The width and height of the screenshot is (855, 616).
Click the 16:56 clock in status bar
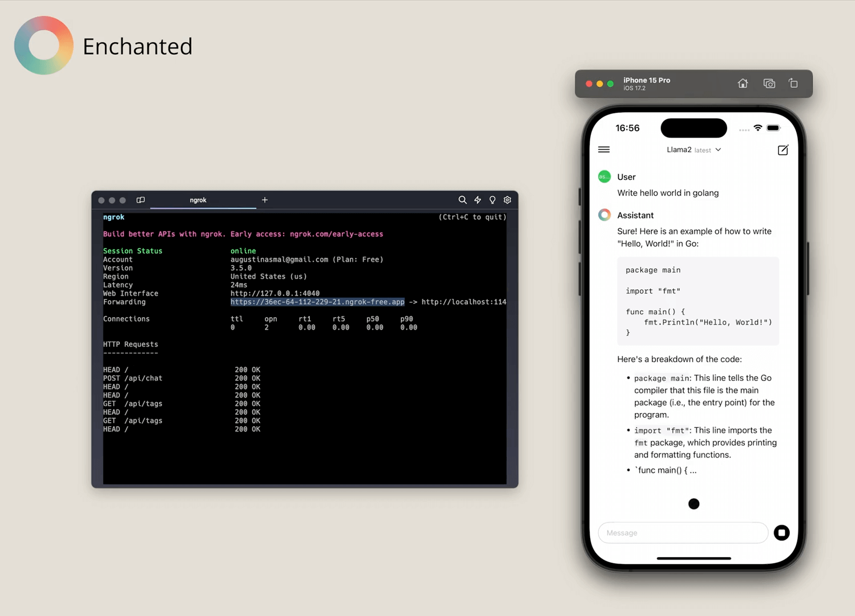click(x=627, y=128)
